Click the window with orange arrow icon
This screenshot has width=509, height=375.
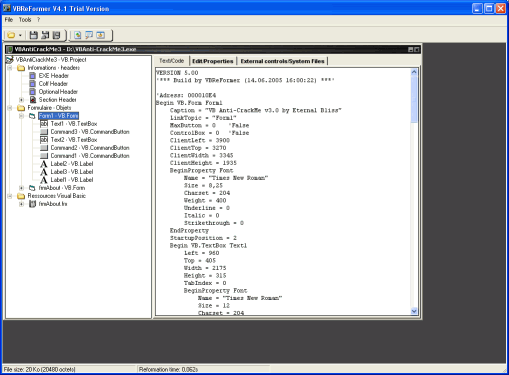click(x=100, y=35)
